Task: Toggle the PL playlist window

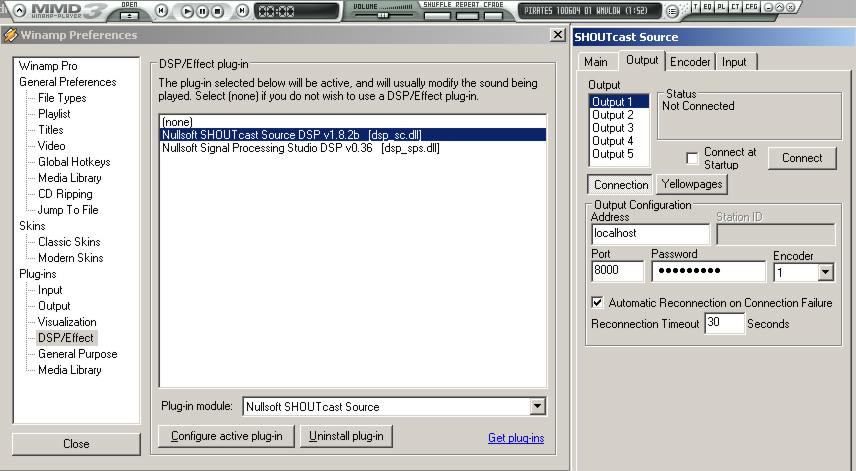Action: click(721, 7)
